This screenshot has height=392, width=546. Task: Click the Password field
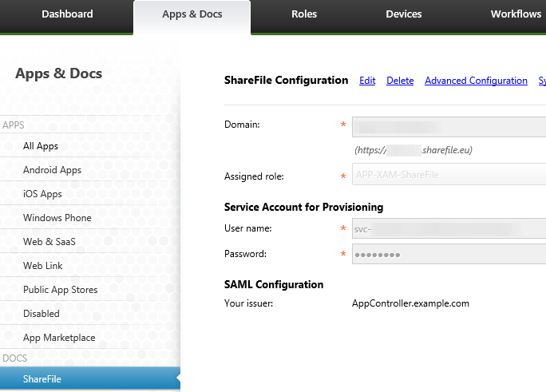click(x=449, y=254)
